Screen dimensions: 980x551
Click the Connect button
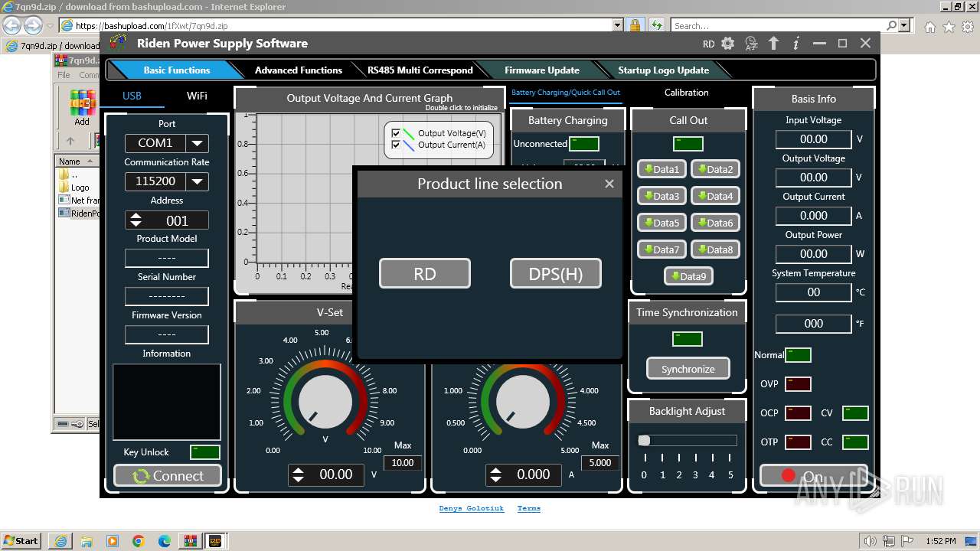[167, 476]
